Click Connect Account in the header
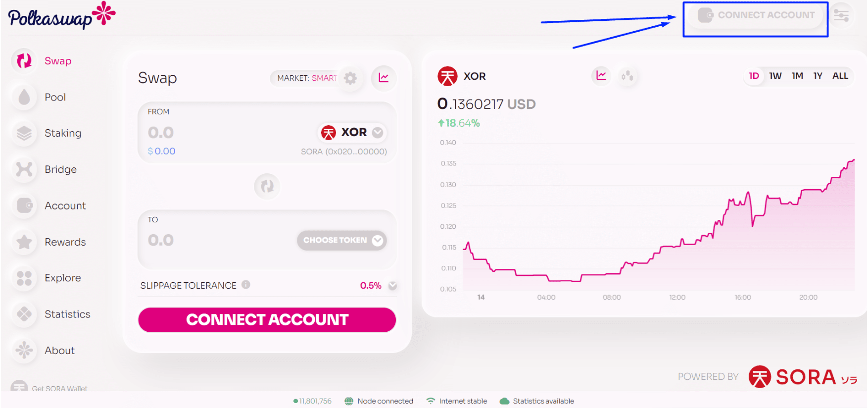The height and width of the screenshot is (409, 868). 756,15
